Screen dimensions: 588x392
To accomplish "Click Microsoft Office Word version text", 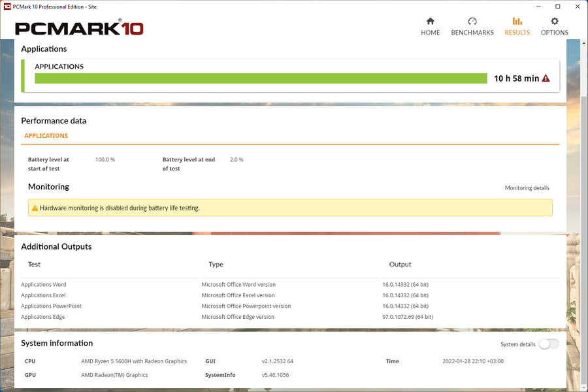I will [238, 285].
